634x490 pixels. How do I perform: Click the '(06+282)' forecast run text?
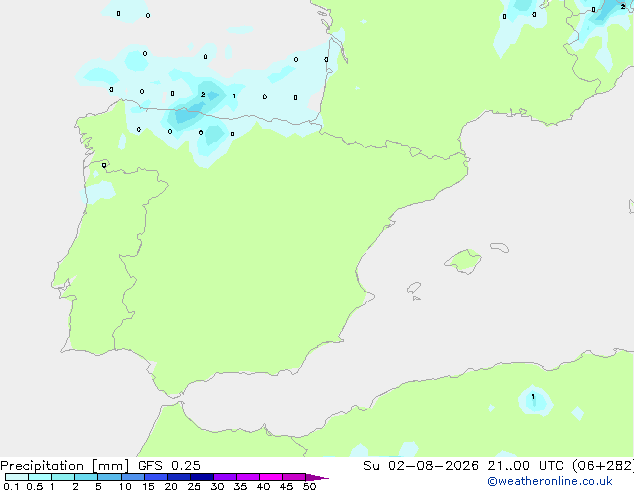click(603, 466)
